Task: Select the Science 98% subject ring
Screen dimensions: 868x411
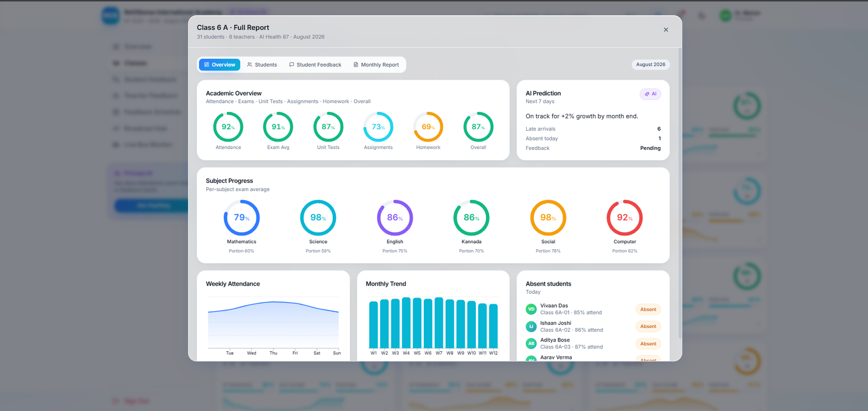Action: (318, 218)
